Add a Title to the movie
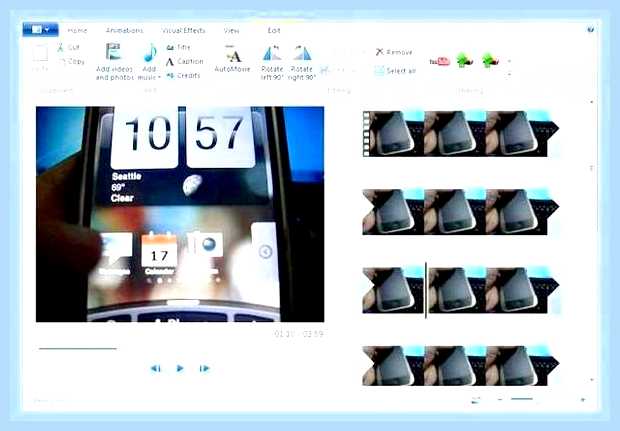Image resolution: width=620 pixels, height=431 pixels. 178,47
